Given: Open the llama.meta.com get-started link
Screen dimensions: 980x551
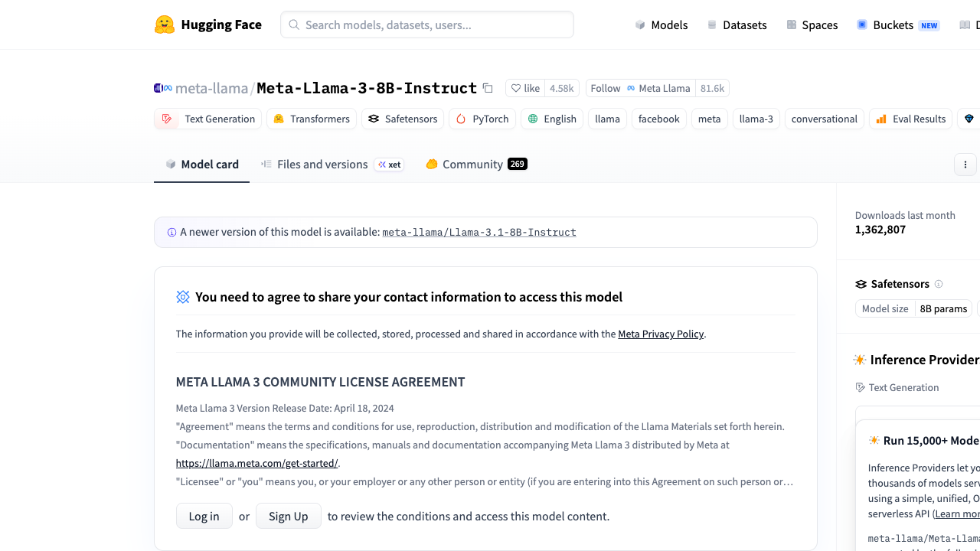Looking at the screenshot, I should pos(256,463).
